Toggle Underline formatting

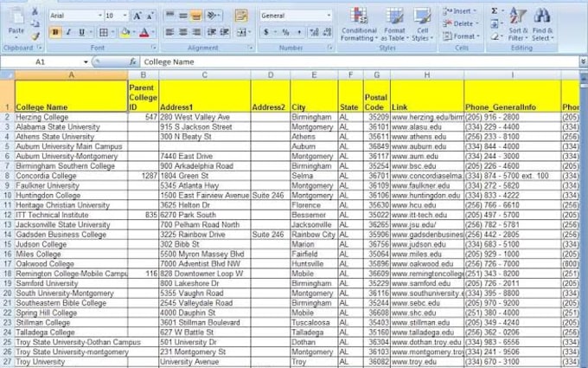tap(81, 33)
